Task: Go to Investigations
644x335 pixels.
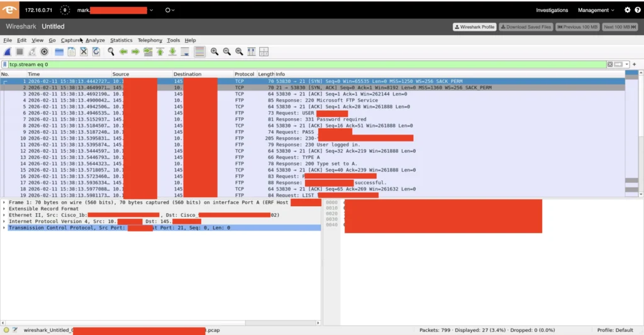Action: pos(552,10)
